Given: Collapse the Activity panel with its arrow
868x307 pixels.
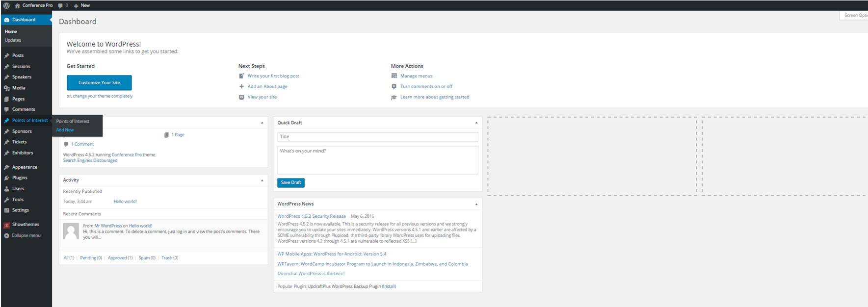Looking at the screenshot, I should [262, 180].
